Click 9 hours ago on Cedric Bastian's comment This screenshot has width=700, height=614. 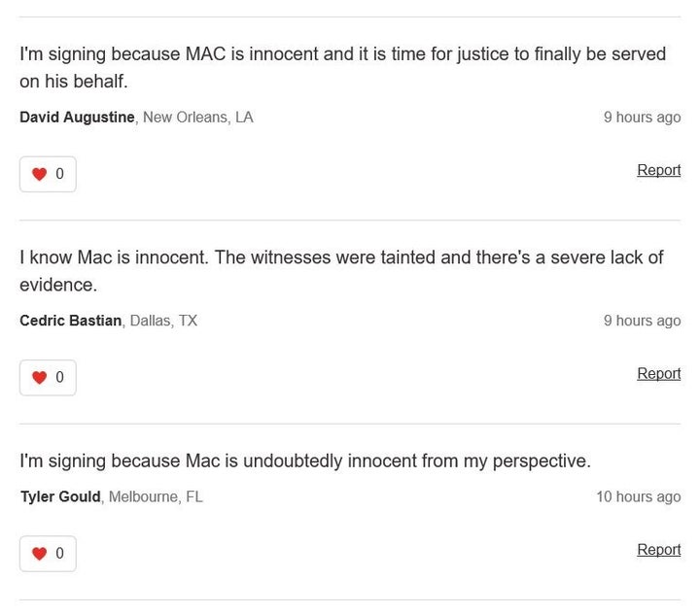[642, 321]
